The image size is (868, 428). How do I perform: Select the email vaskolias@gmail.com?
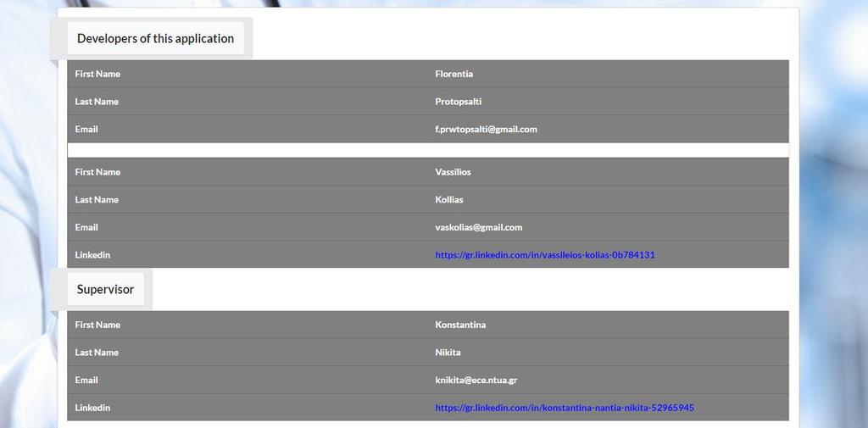pos(479,228)
